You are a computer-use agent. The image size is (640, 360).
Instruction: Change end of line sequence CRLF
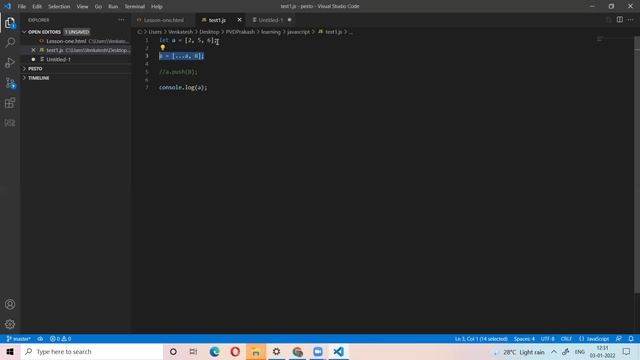566,339
